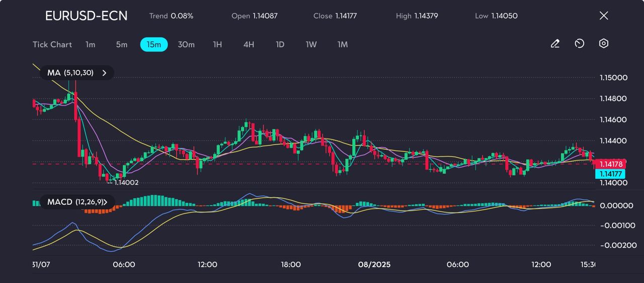Click the 1.14002 low price marker
644x283 pixels.
click(x=126, y=183)
